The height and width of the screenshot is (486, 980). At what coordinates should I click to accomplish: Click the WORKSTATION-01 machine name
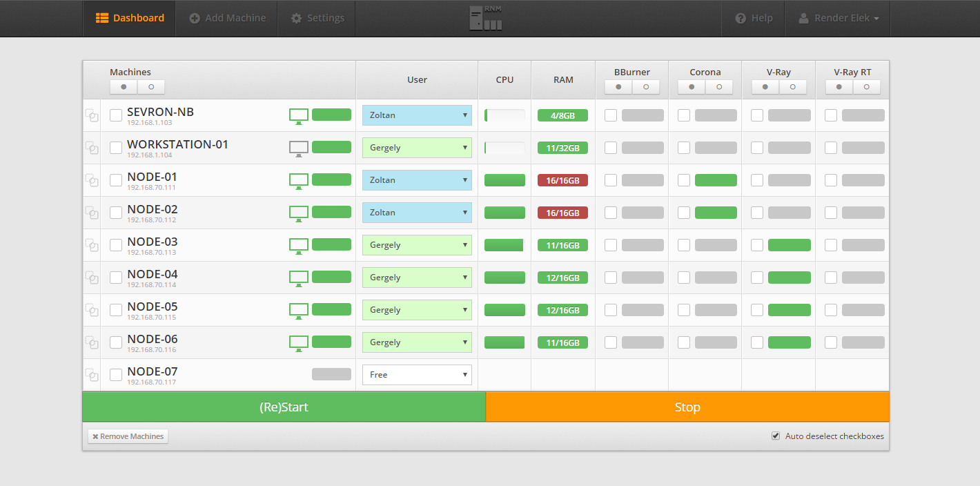(x=177, y=144)
